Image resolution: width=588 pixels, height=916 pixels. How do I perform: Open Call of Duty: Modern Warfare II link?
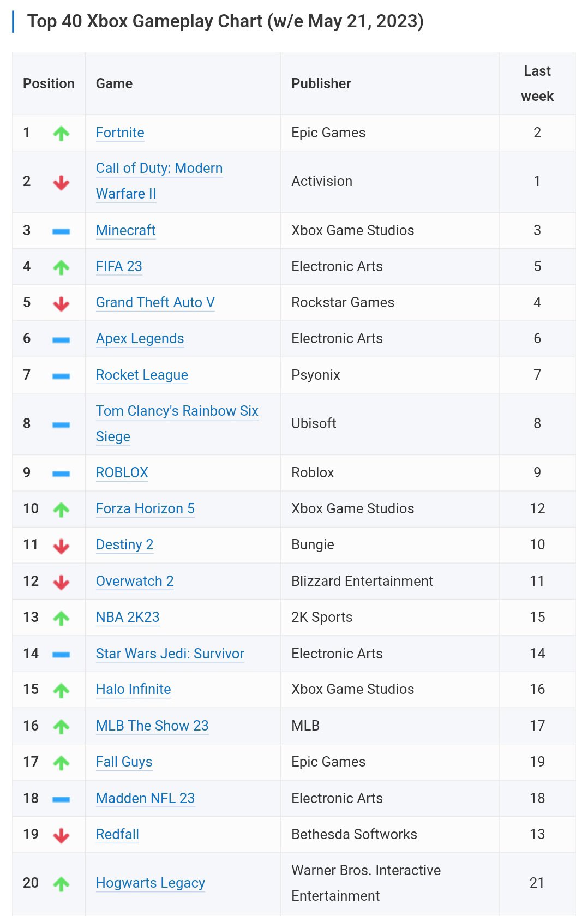coord(159,181)
